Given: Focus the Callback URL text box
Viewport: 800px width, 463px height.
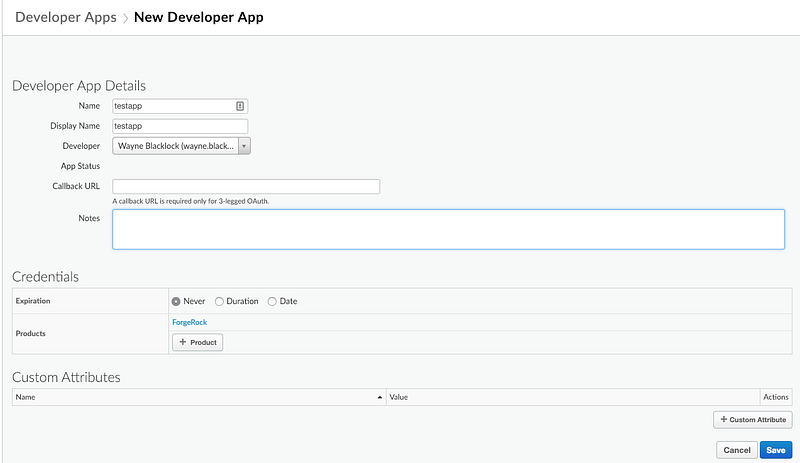Looking at the screenshot, I should 246,186.
